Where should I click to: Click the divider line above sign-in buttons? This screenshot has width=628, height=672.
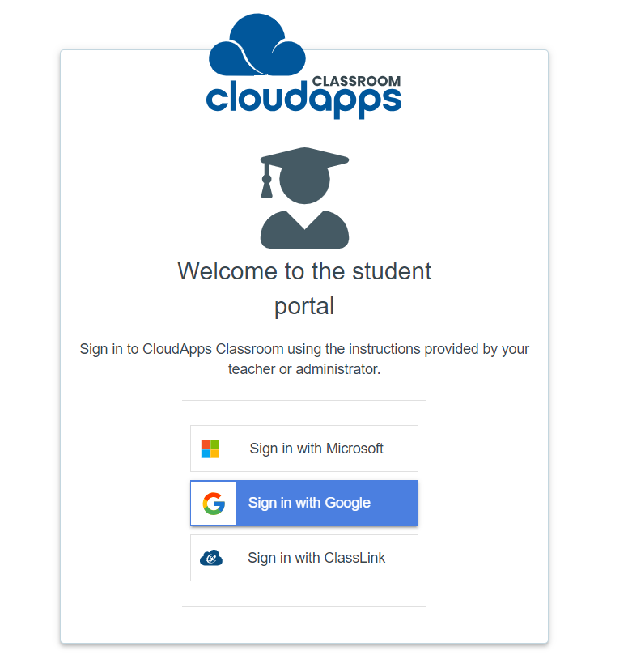point(304,400)
